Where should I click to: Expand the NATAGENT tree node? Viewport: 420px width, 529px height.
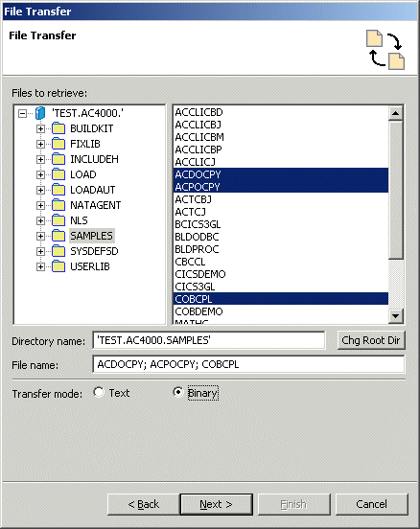(x=40, y=205)
